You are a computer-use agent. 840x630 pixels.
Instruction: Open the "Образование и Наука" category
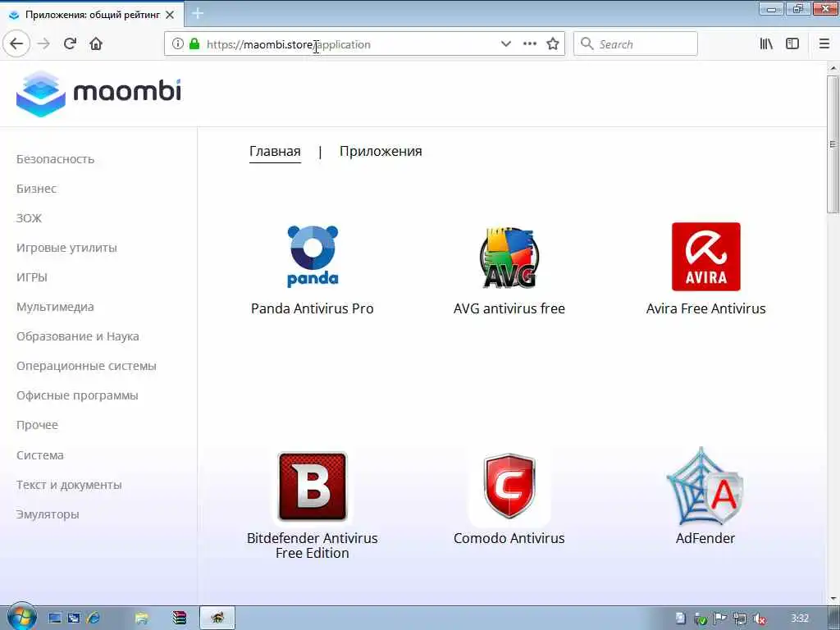[x=78, y=336]
